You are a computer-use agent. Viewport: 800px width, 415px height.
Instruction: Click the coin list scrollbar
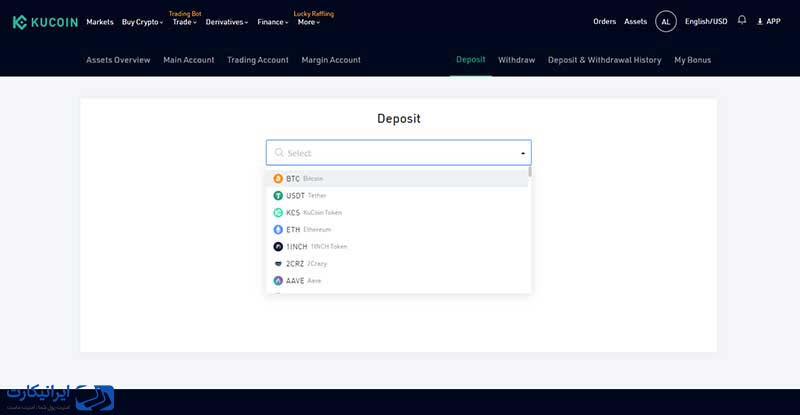coord(530,172)
